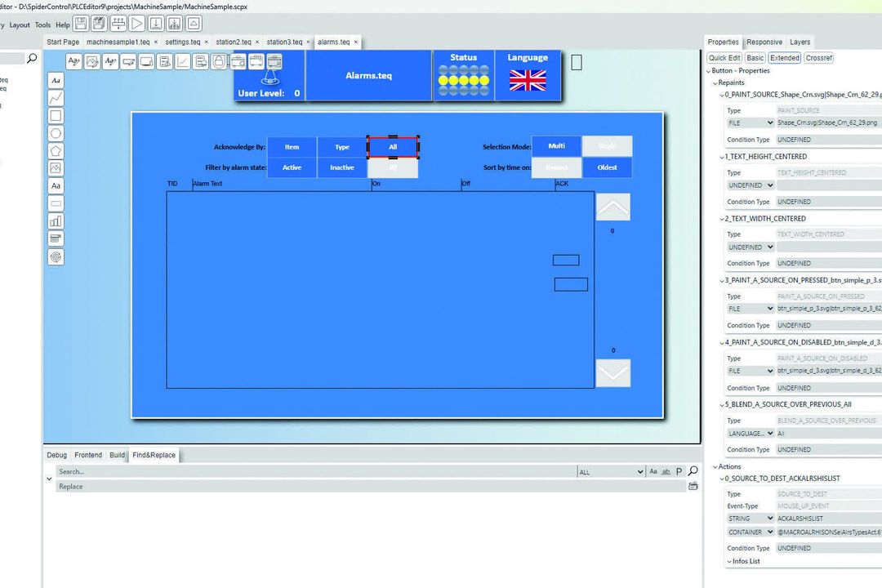Open the Tools menu

[42, 24]
